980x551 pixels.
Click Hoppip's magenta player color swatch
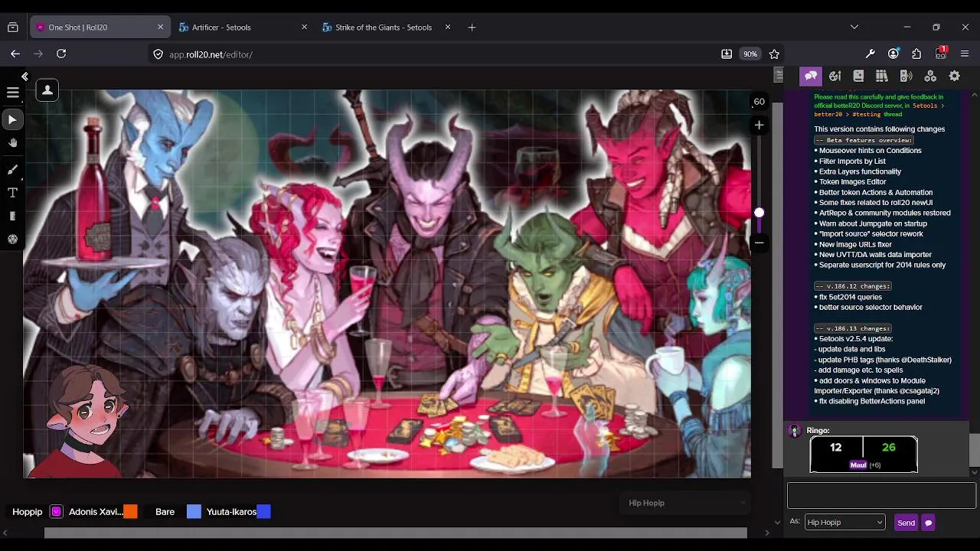pyautogui.click(x=56, y=512)
